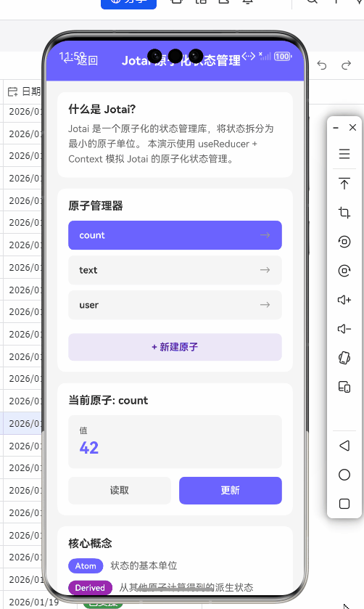
Task: Click the Atom concept tag
Action: (x=86, y=566)
